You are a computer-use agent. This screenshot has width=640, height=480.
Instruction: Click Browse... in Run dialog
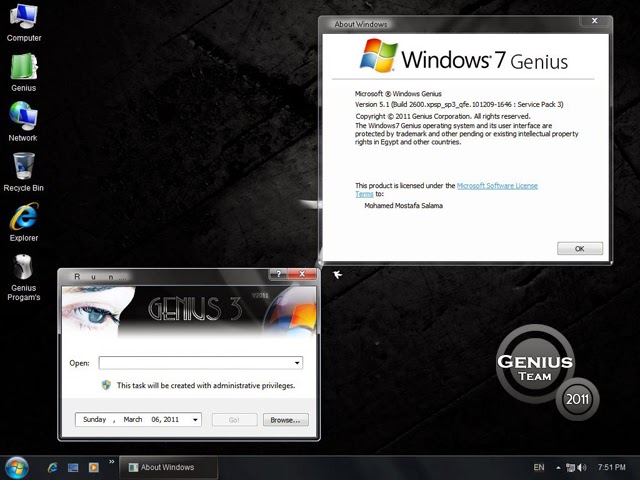coord(286,420)
